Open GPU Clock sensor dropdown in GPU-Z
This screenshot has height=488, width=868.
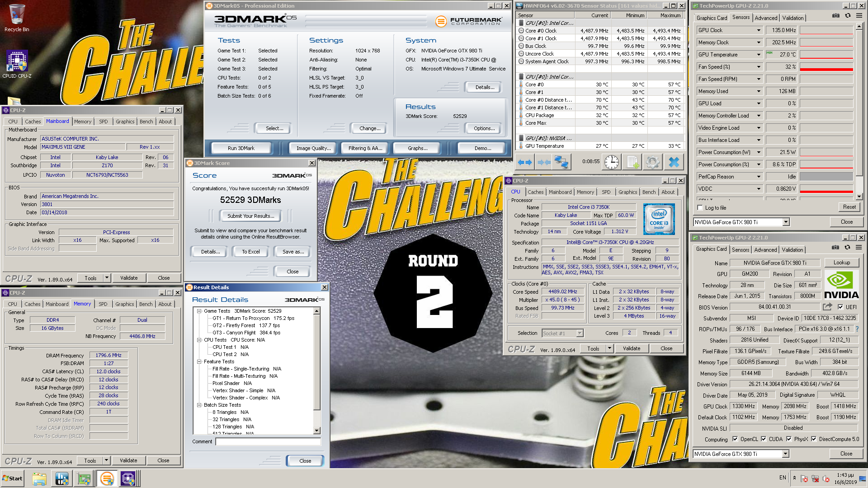coord(759,30)
